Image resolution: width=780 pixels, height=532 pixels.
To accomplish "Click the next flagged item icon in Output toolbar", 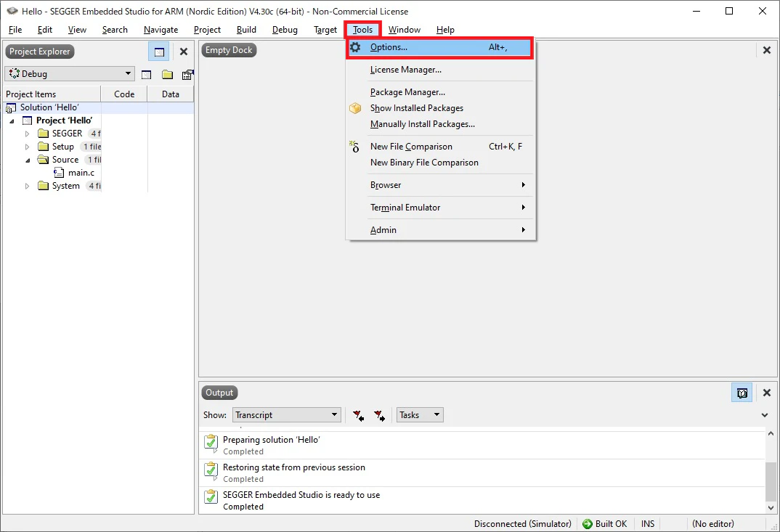I will [x=380, y=415].
